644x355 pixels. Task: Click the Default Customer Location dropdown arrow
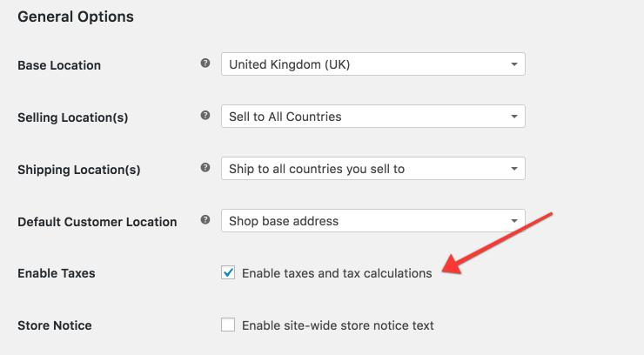(x=513, y=221)
